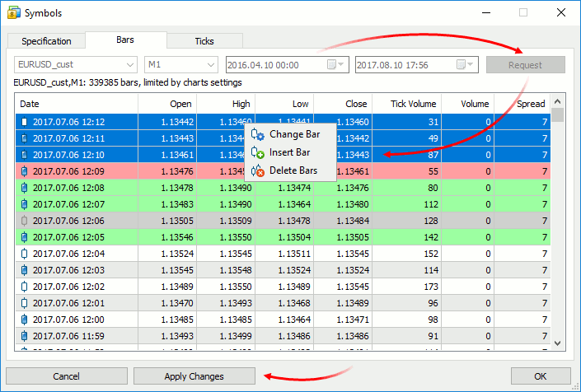Click candle icon of the 12:06 row

tap(25, 221)
